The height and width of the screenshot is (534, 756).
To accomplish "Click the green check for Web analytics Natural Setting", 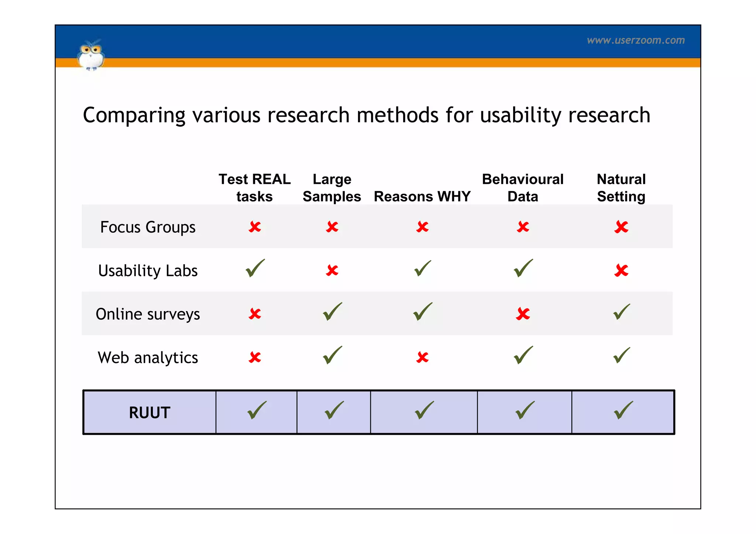I will [x=622, y=355].
